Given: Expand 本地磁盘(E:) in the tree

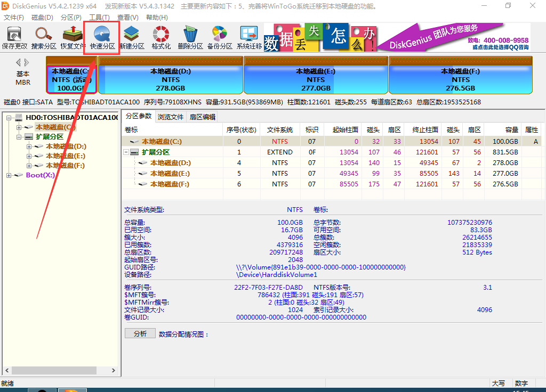Looking at the screenshot, I should [29, 156].
